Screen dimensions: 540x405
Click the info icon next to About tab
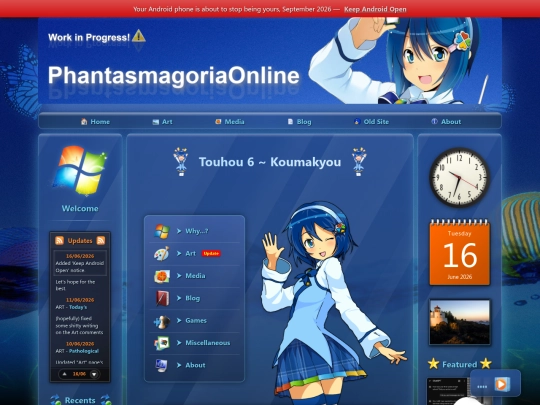click(x=434, y=121)
